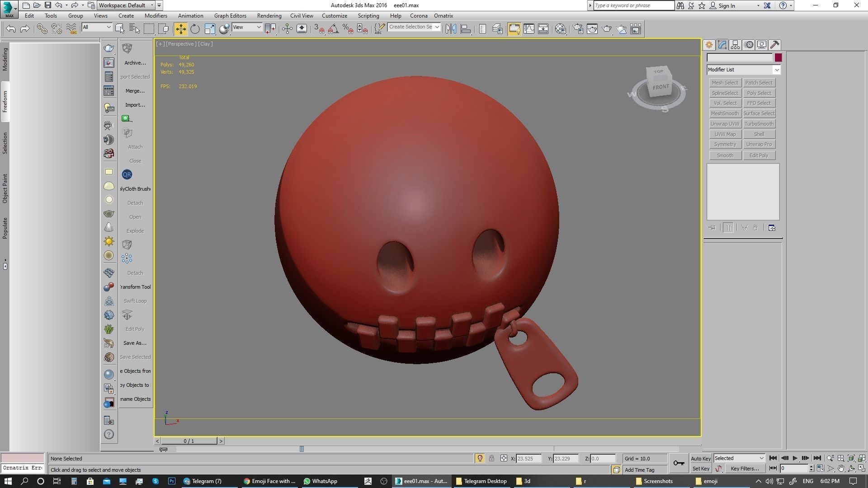The height and width of the screenshot is (488, 868).
Task: Toggle Keyboard Shortcut Override
Action: coord(302,29)
